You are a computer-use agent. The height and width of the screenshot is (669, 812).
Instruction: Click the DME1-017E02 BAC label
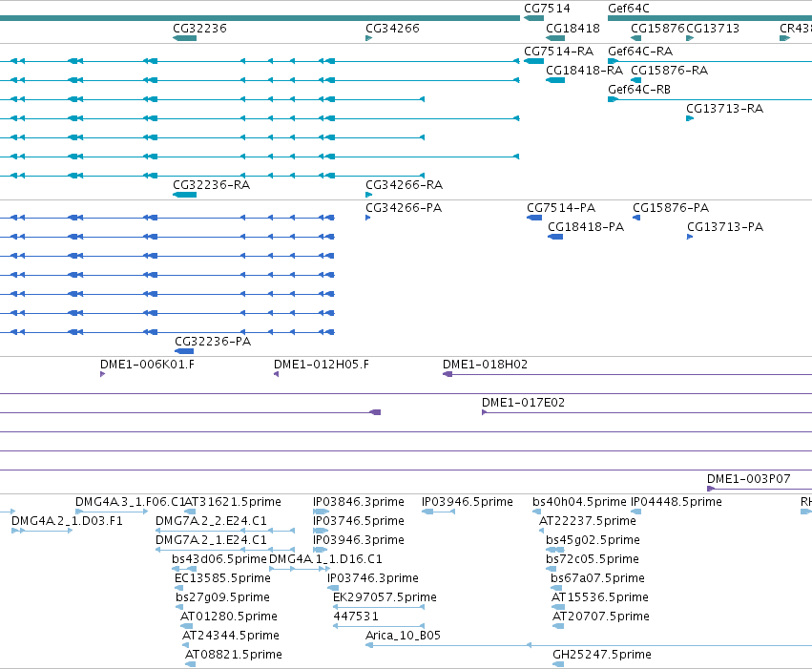pyautogui.click(x=523, y=403)
